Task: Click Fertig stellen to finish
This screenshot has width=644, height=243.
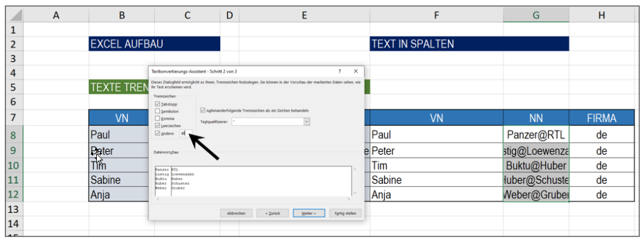Action: [345, 213]
